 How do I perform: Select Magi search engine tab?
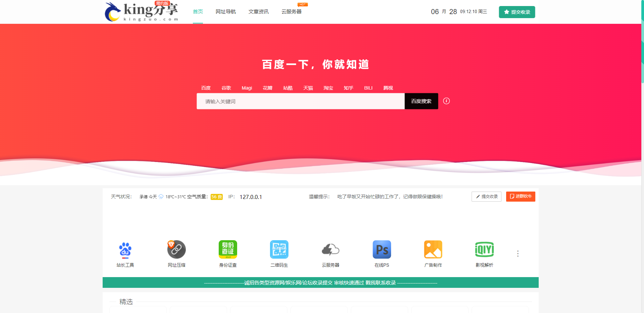(x=247, y=88)
